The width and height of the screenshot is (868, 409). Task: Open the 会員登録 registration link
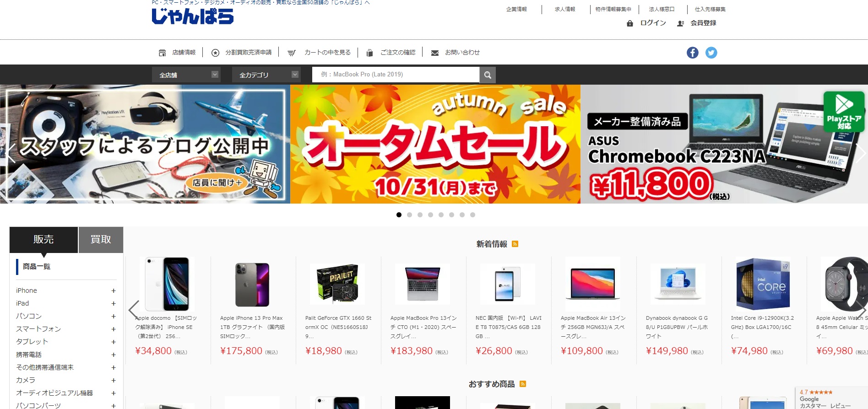pos(703,23)
